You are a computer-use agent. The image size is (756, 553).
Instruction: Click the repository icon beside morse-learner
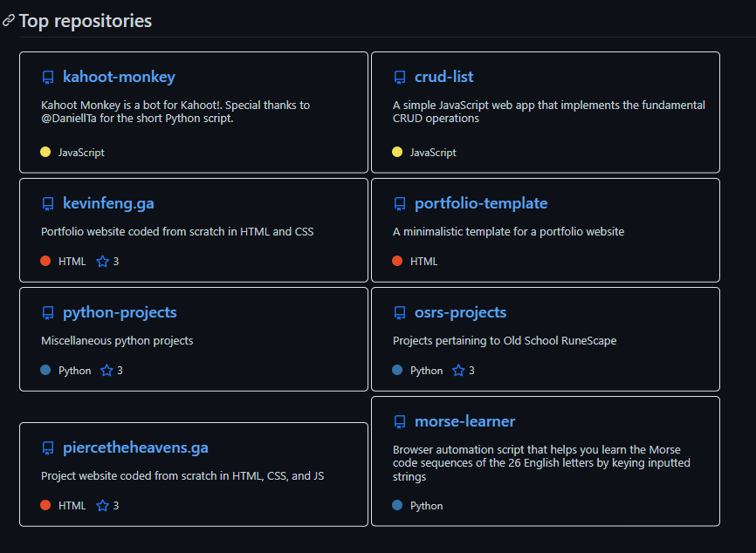click(x=400, y=421)
